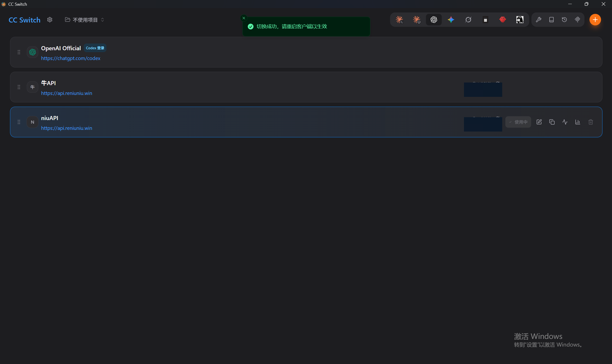The height and width of the screenshot is (364, 612).
Task: Select the red claw creature app icon
Action: click(502, 20)
